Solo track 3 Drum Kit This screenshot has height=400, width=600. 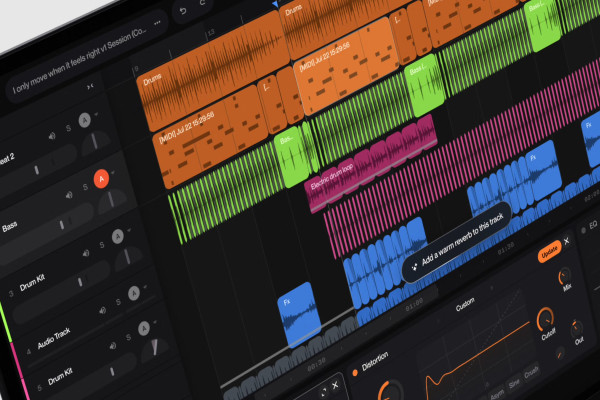click(102, 245)
